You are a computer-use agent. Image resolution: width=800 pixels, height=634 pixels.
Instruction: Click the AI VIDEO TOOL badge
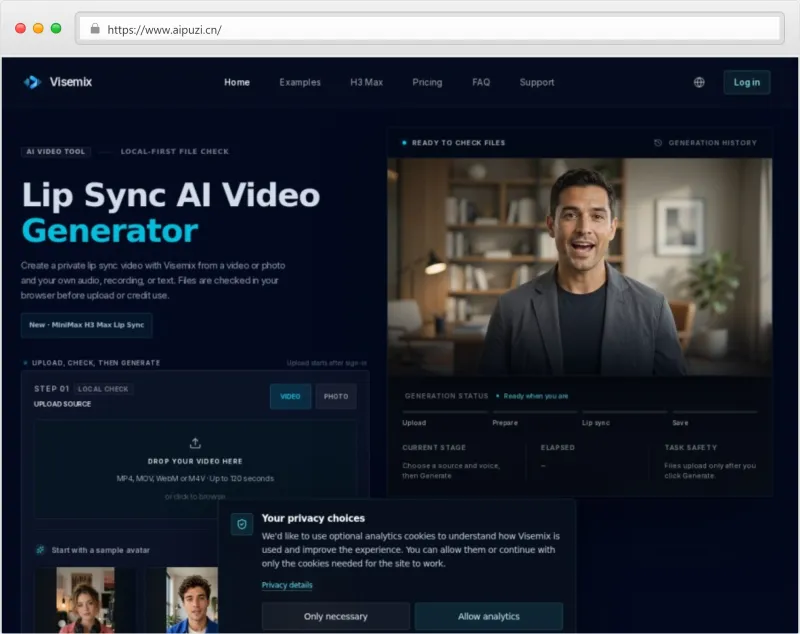(56, 151)
